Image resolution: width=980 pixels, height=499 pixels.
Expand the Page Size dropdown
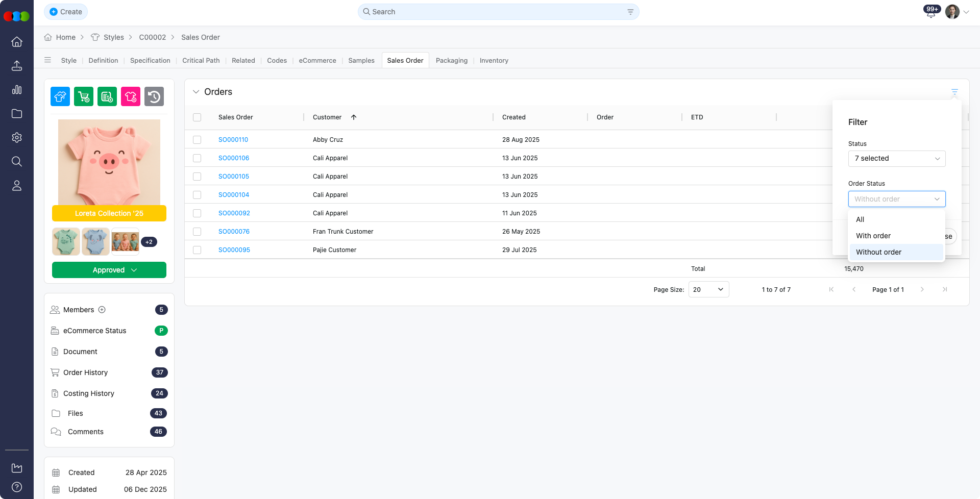(x=708, y=289)
